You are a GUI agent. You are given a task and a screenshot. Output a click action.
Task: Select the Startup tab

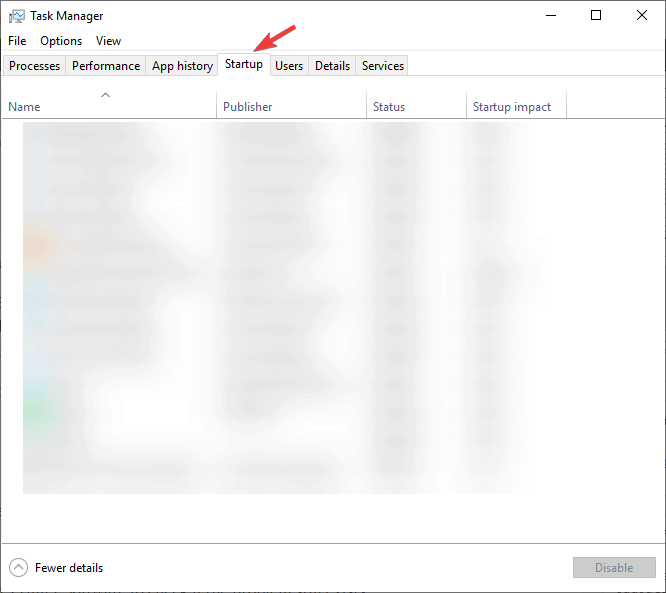[x=244, y=64]
